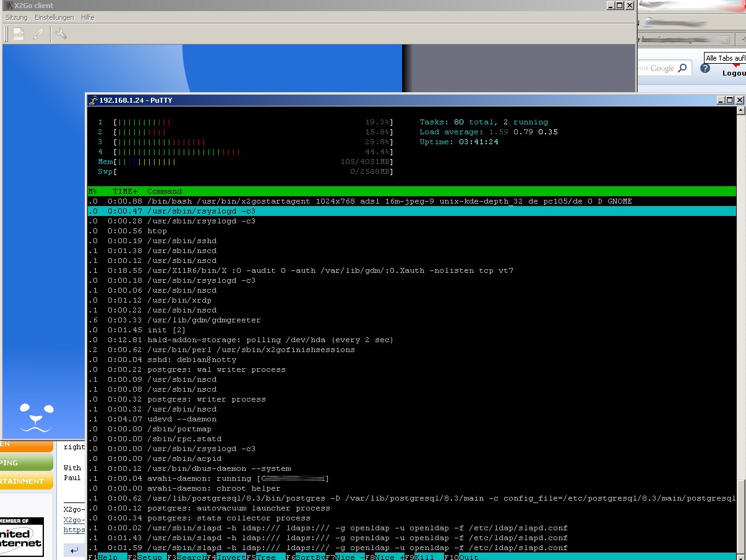Click the pencil edit icon in X2Go toolbar
This screenshot has width=746, height=560.
pyautogui.click(x=38, y=34)
